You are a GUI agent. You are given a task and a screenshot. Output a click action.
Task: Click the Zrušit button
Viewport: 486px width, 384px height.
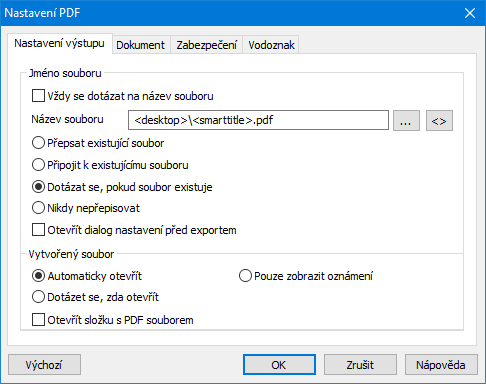pos(360,365)
